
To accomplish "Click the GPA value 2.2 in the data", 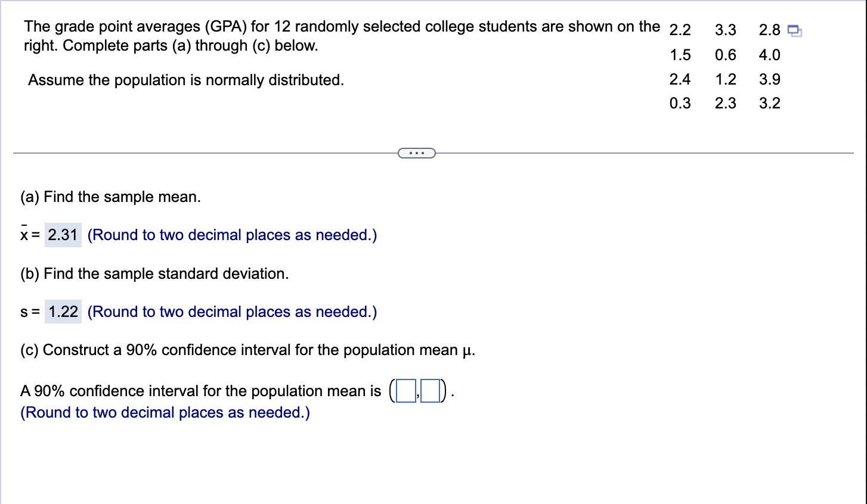I will point(680,30).
